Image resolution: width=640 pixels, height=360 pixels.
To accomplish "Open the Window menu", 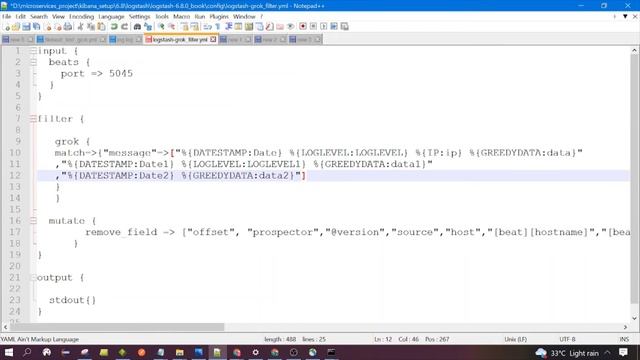I will [x=244, y=17].
